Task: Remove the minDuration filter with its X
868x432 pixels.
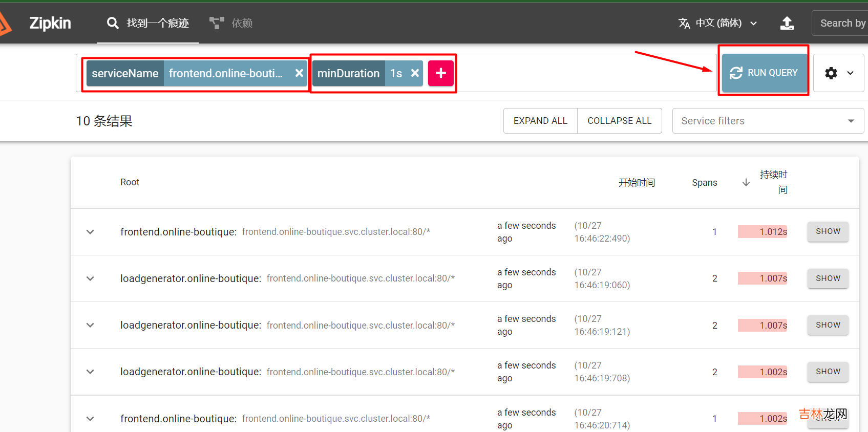Action: click(415, 73)
